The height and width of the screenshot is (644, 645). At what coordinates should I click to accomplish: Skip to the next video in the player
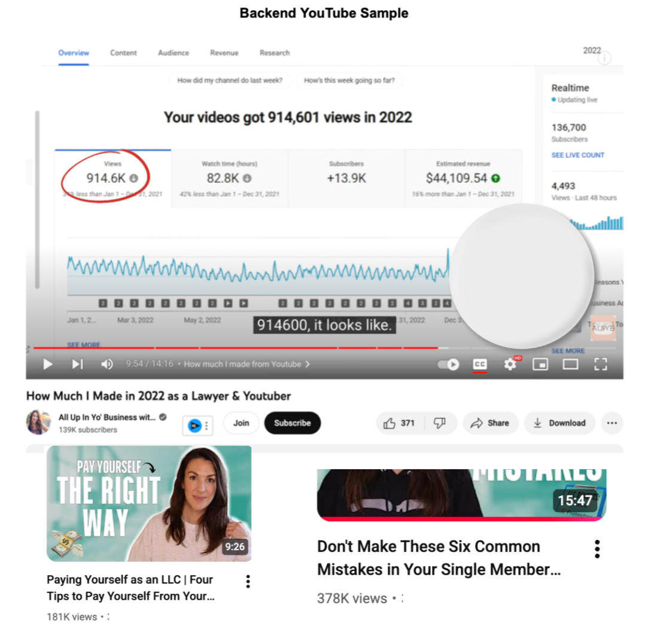click(x=77, y=364)
